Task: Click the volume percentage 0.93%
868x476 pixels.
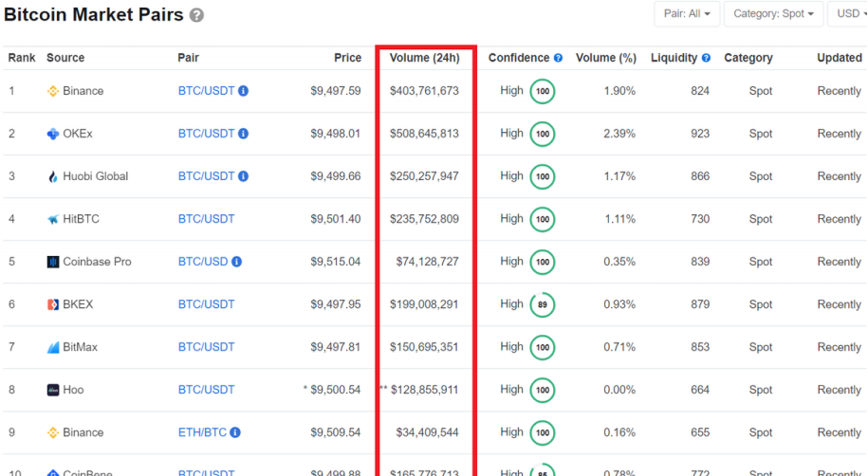Action: [x=619, y=304]
